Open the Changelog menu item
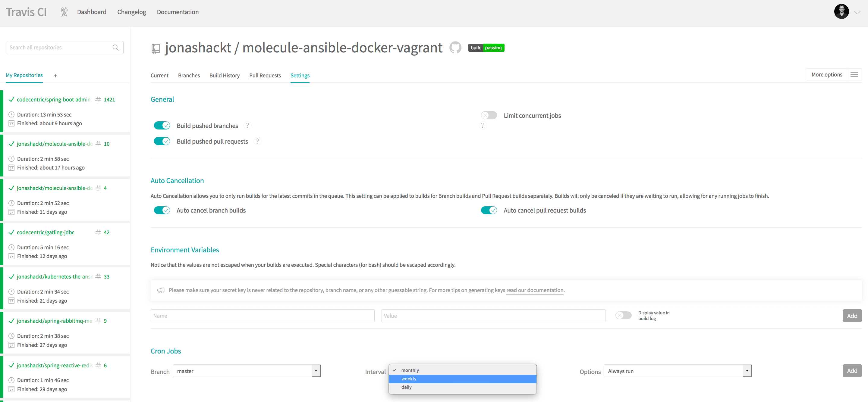 coord(131,12)
